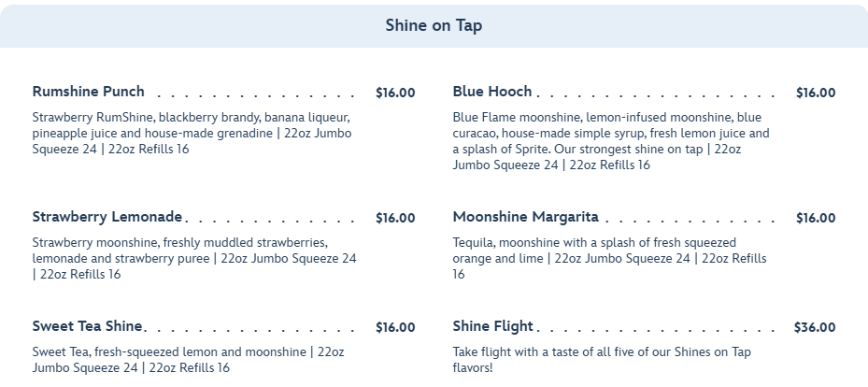Viewport: 868px width, 387px height.
Task: Click the Shine Flight description text
Action: (x=602, y=360)
